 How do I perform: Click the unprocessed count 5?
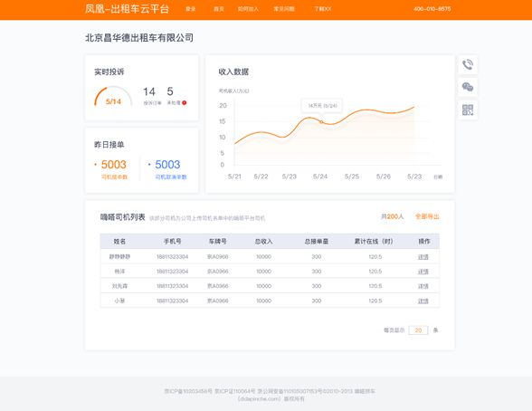click(170, 91)
